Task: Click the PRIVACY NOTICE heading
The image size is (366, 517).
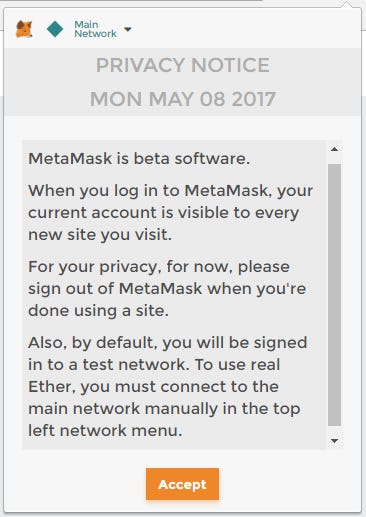Action: [x=183, y=65]
